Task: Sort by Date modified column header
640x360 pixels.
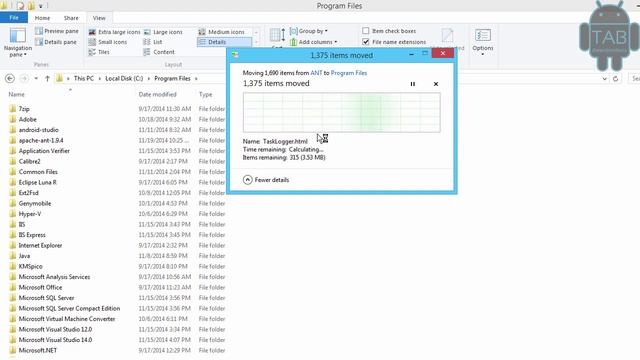Action: [157, 94]
